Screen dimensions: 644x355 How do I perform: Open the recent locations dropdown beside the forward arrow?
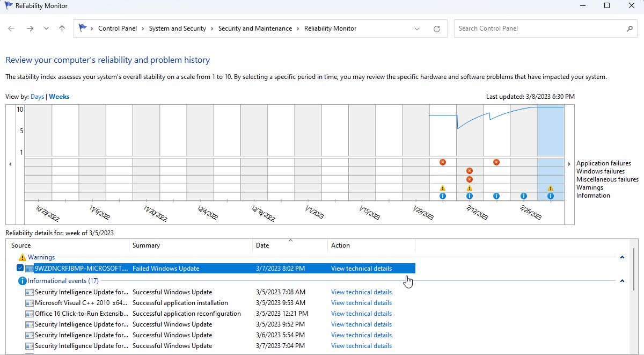46,28
